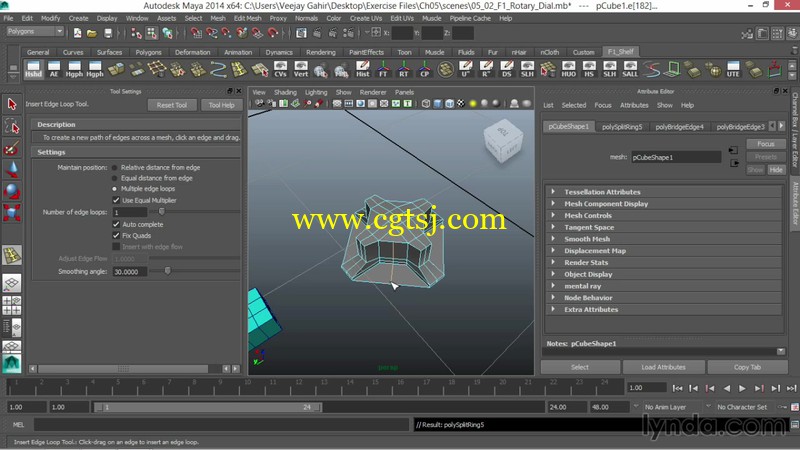Click the HUO shelf icon
This screenshot has width=800, height=450.
point(568,69)
